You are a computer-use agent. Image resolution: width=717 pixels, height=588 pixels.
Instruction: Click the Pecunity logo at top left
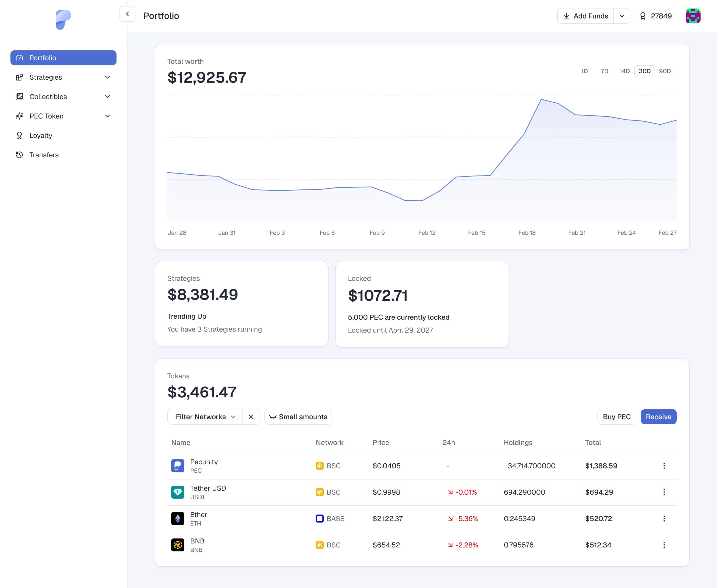click(x=64, y=20)
